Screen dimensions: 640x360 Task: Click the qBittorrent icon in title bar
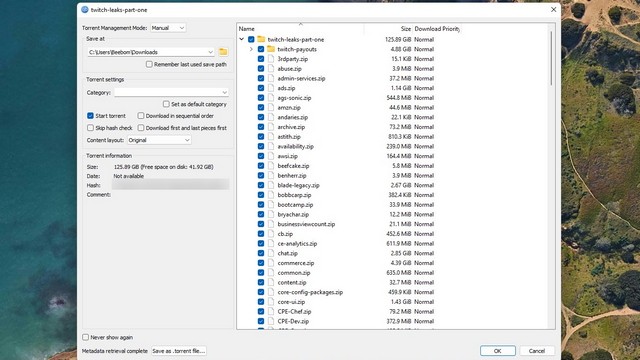tap(85, 9)
